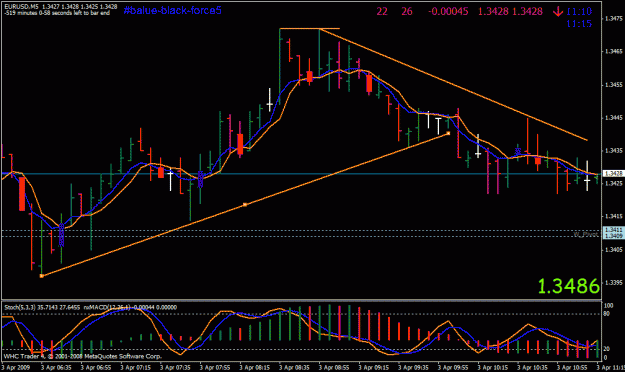
Task: Click the 'Stoch(5,3,3)' indicator label
Action: [x=20, y=307]
